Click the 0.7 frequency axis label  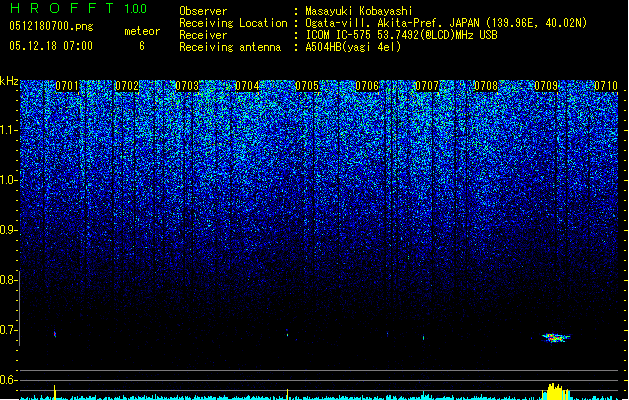pos(8,330)
